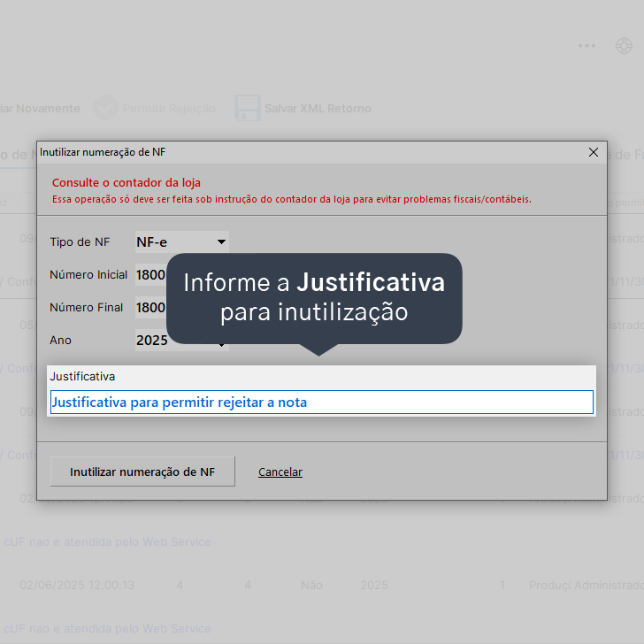Click bottom 'cUF nao e atendida pelo Web Service' message

click(x=107, y=628)
